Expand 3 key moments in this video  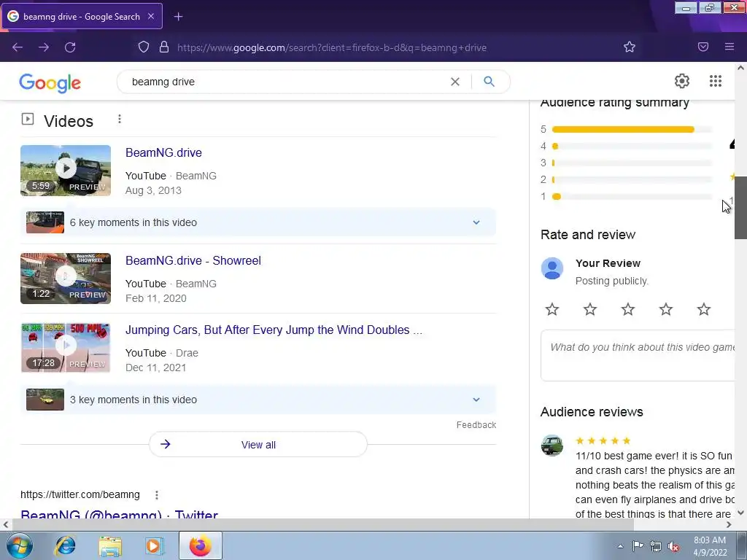[x=258, y=400]
